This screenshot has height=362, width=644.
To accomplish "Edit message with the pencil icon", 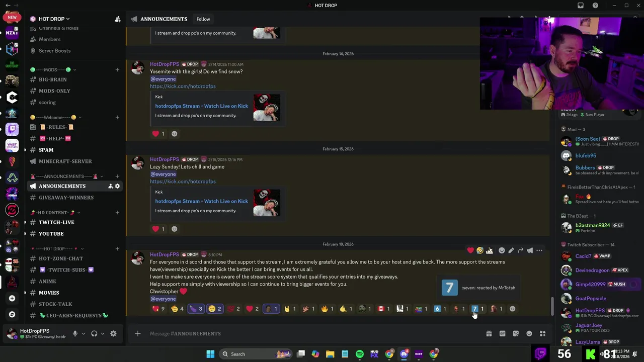I will [x=511, y=250].
